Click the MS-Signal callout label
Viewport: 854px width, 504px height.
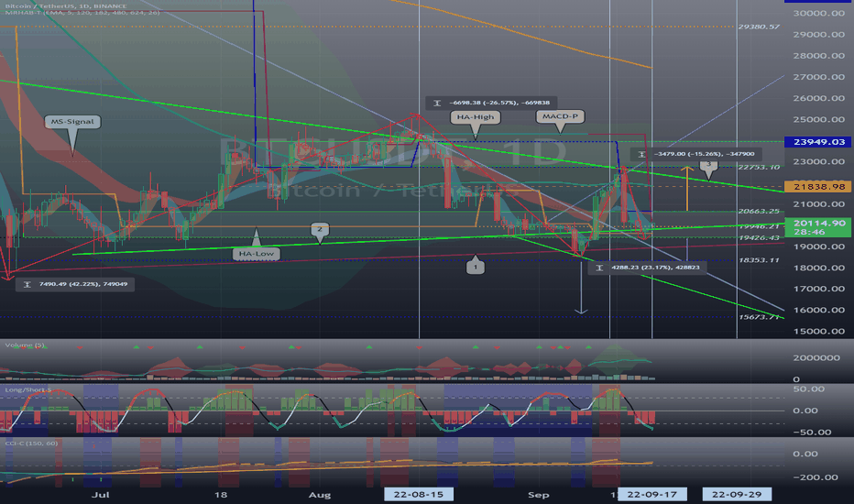click(72, 122)
